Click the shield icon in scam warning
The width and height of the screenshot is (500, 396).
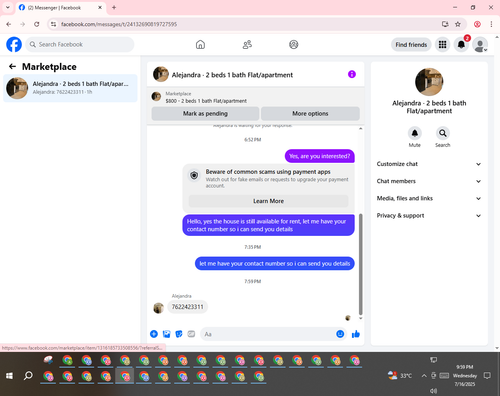(x=194, y=175)
